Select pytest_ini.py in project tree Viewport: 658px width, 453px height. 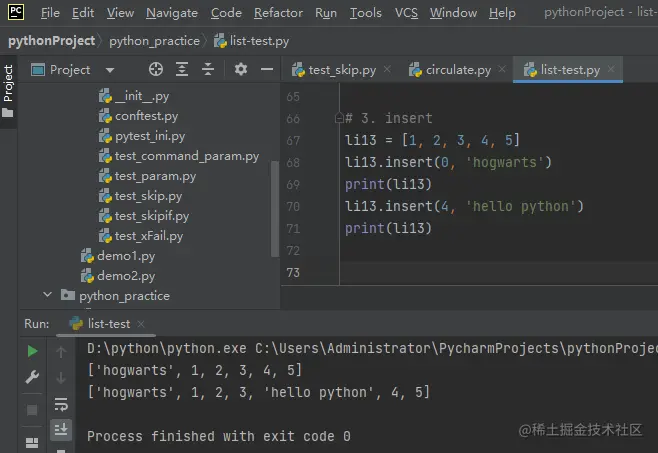tap(142, 136)
